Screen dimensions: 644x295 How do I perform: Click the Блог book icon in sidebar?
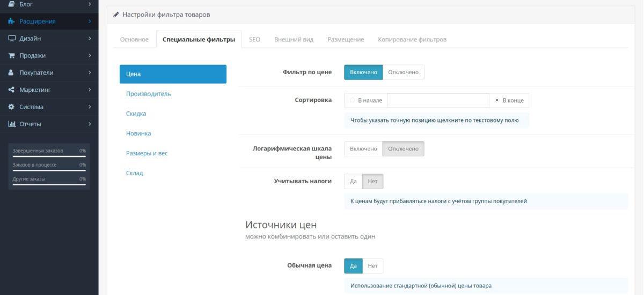tap(12, 4)
